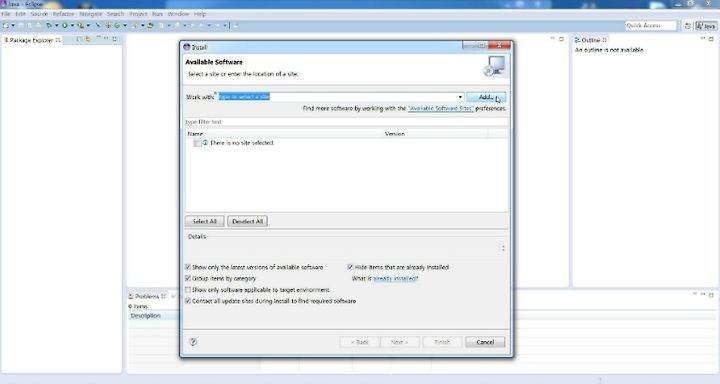Minimize the Package Explorer view
The image size is (720, 384).
[106, 39]
